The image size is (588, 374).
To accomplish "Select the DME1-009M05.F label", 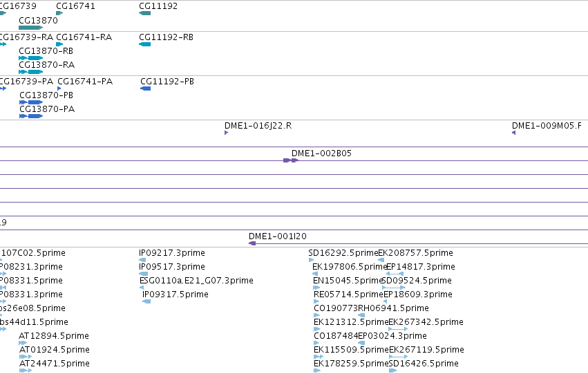I will click(x=547, y=126).
